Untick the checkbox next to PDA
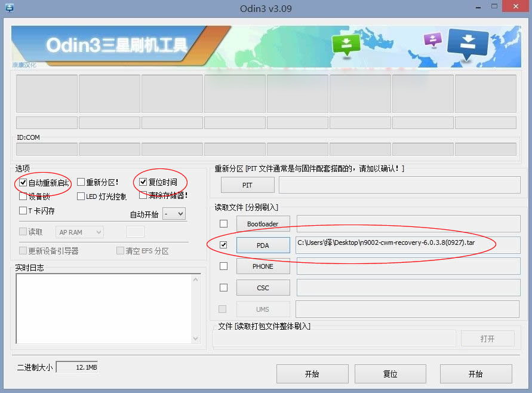The height and width of the screenshot is (393, 532). pos(223,245)
